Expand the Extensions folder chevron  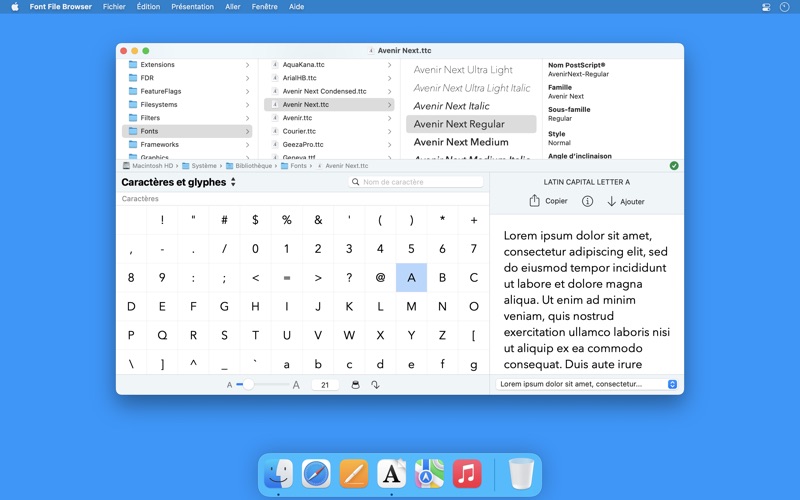[x=247, y=65]
